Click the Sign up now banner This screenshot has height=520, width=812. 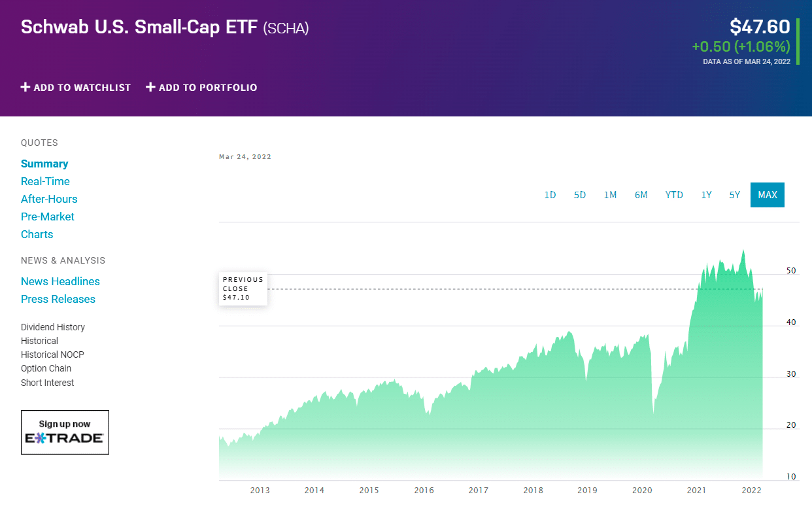click(x=64, y=424)
